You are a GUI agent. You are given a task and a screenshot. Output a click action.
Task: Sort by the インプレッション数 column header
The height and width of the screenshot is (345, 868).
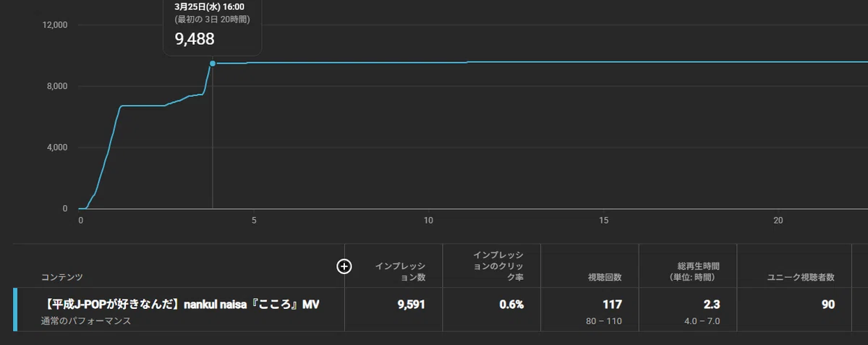pos(401,271)
